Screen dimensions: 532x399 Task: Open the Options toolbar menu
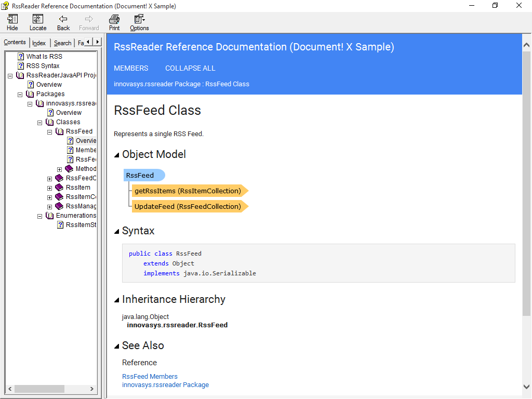click(x=139, y=23)
